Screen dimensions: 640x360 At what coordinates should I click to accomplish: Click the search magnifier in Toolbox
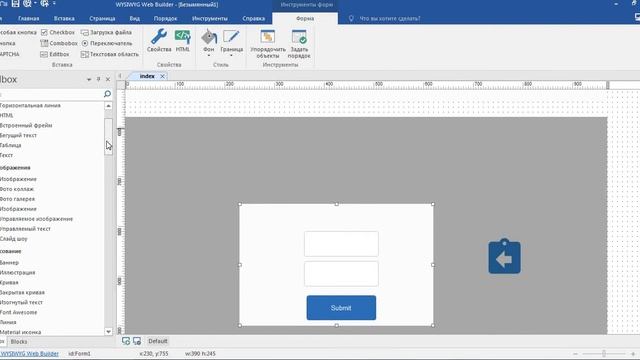(107, 94)
